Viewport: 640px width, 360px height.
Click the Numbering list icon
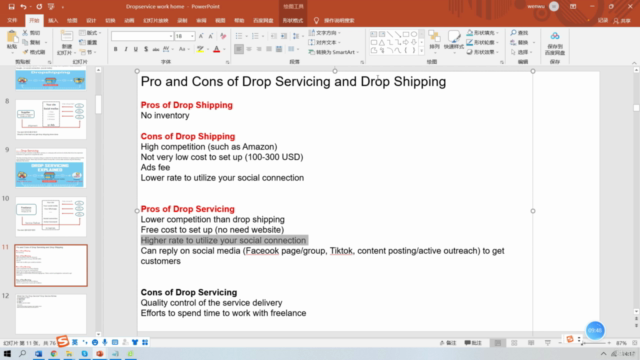pos(255,36)
